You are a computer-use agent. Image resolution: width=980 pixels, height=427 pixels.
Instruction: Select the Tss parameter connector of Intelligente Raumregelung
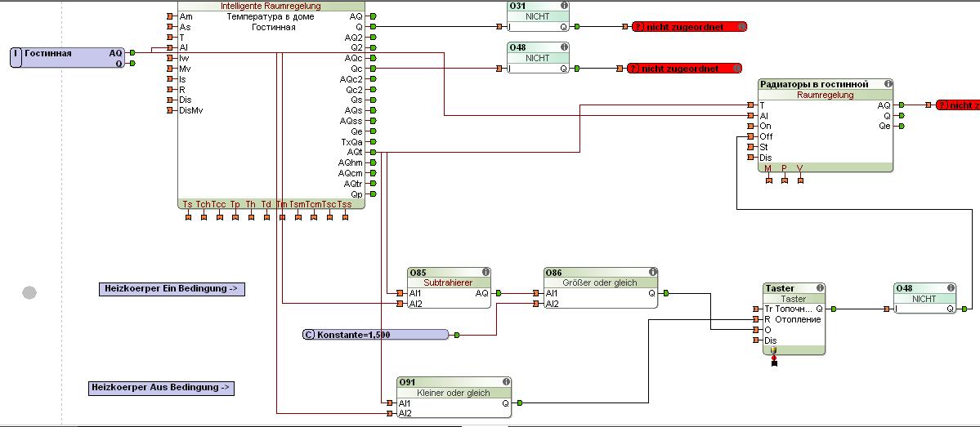click(345, 217)
